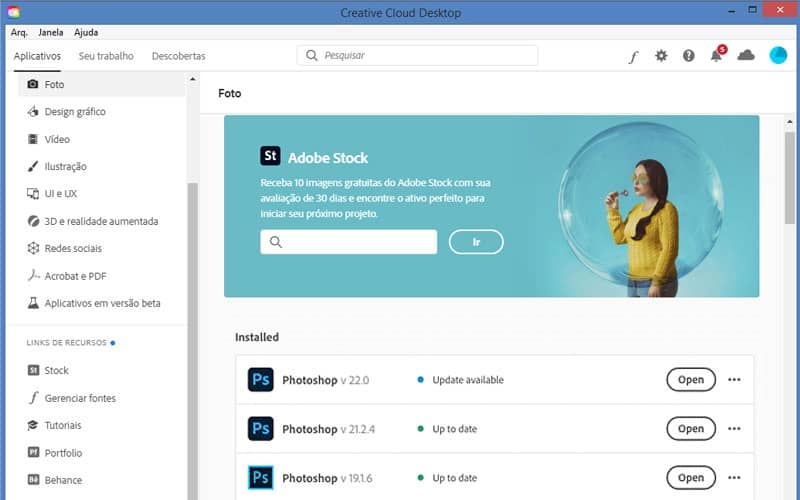This screenshot has height=500, width=800.
Task: Click sidebar scroll up arrow
Action: pos(192,79)
